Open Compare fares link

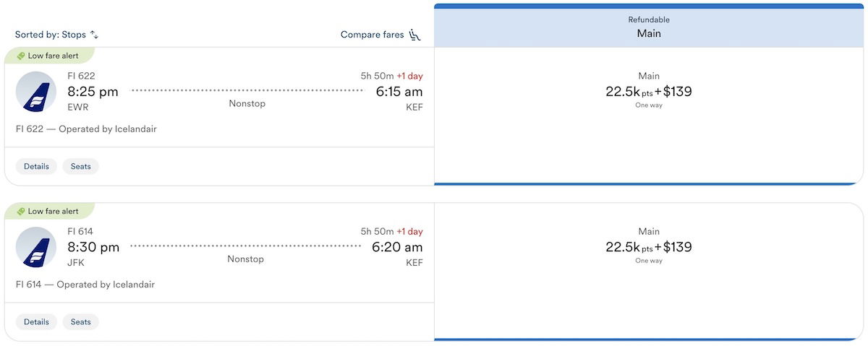coord(372,35)
